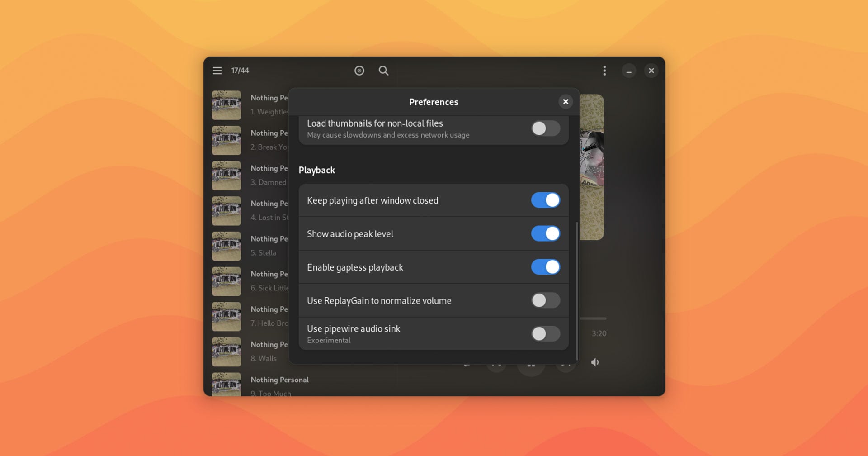Toggle Keep playing after window closed
The image size is (868, 456).
coord(546,200)
